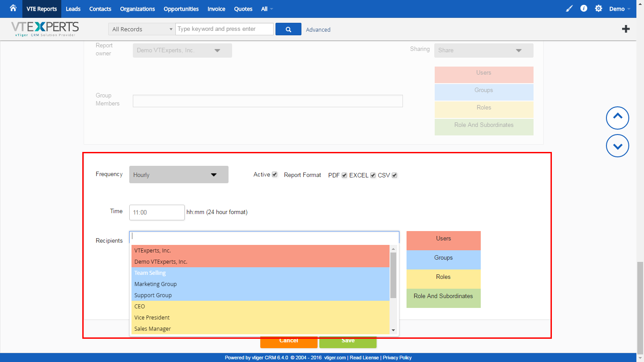
Task: Click the VTExperts logo
Action: (45, 29)
